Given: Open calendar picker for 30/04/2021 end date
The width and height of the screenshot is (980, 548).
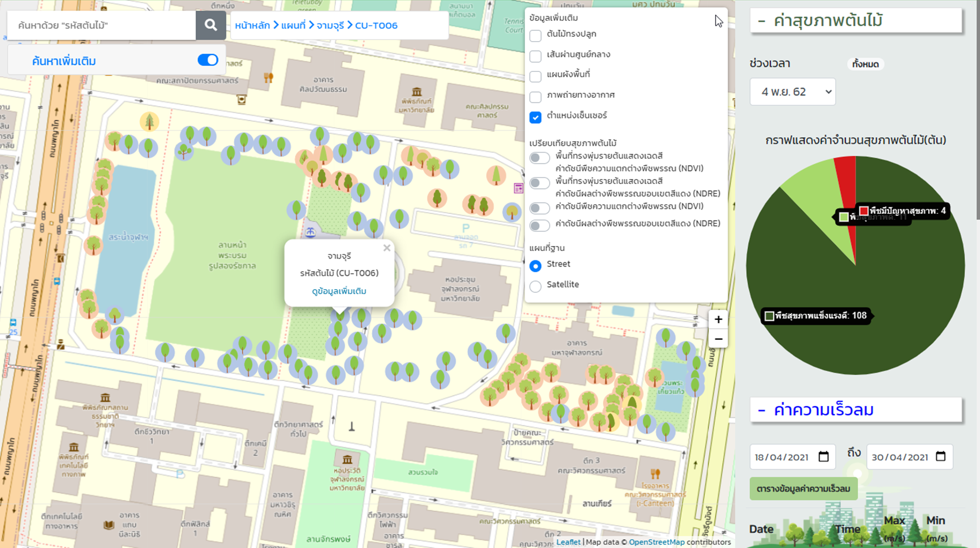Looking at the screenshot, I should point(941,457).
